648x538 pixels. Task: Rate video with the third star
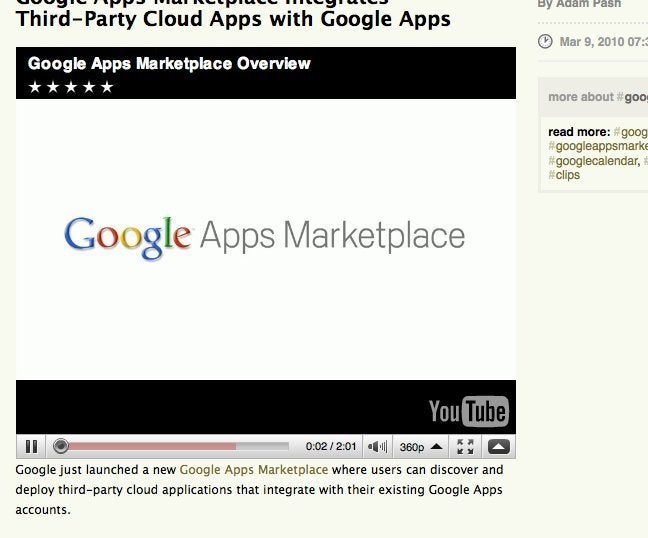[71, 87]
